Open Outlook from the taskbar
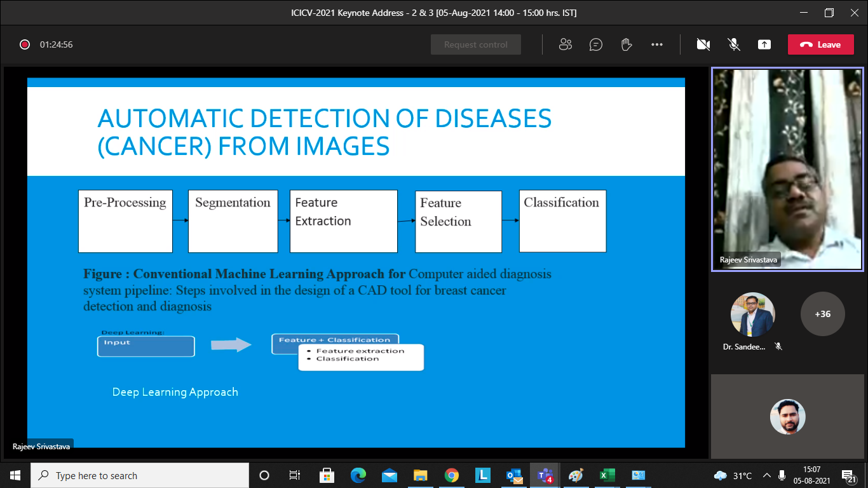 tap(513, 475)
